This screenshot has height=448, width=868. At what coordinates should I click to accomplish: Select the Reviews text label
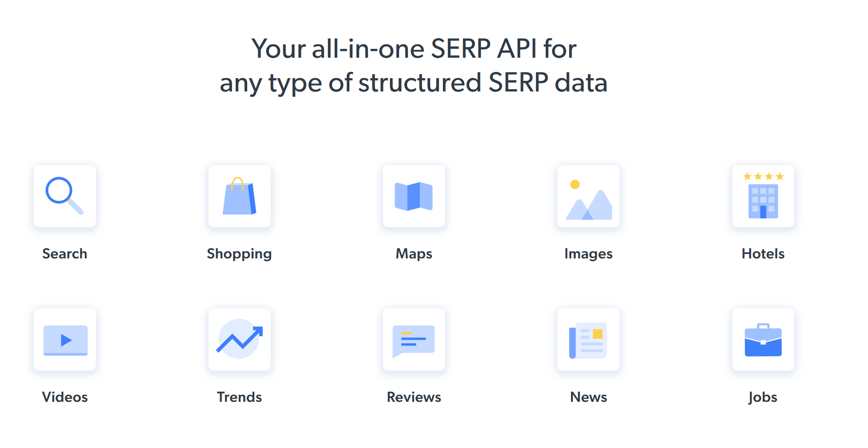414,397
